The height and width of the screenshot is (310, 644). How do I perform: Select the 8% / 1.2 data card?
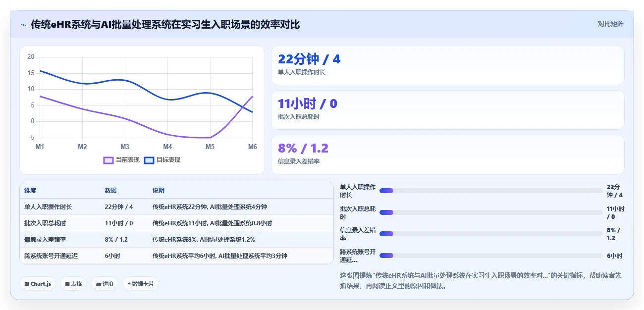click(x=447, y=155)
